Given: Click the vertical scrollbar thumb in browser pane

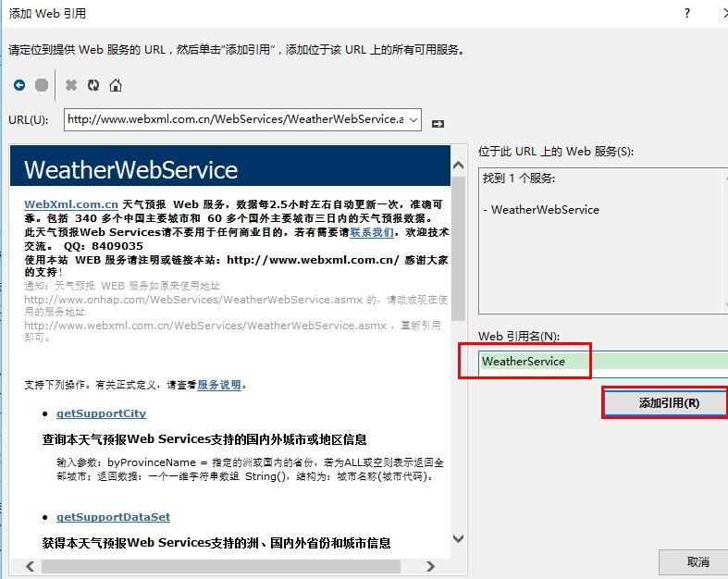Looking at the screenshot, I should coord(458,249).
